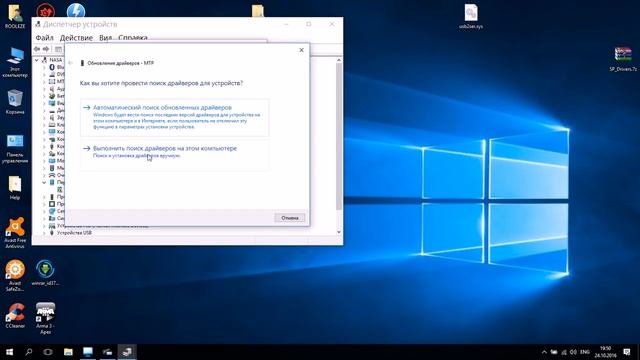Select the winrar installer desktop icon
Image resolution: width=640 pixels, height=360 pixels.
(45, 273)
